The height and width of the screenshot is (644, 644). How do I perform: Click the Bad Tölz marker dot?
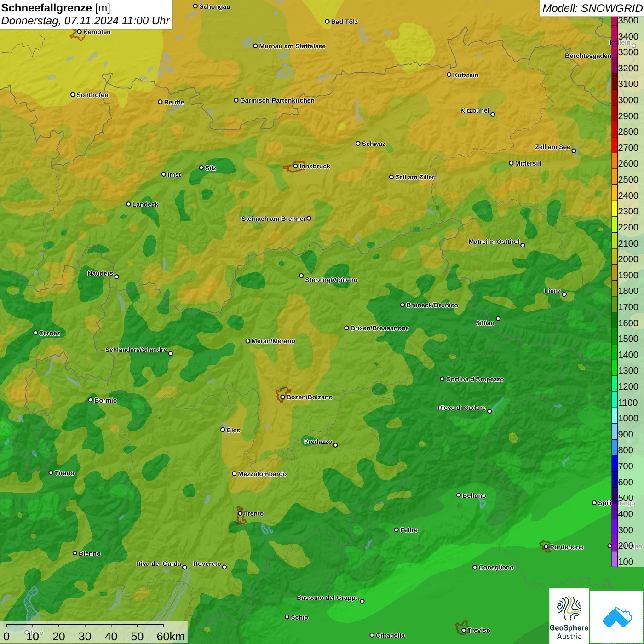[x=327, y=22]
